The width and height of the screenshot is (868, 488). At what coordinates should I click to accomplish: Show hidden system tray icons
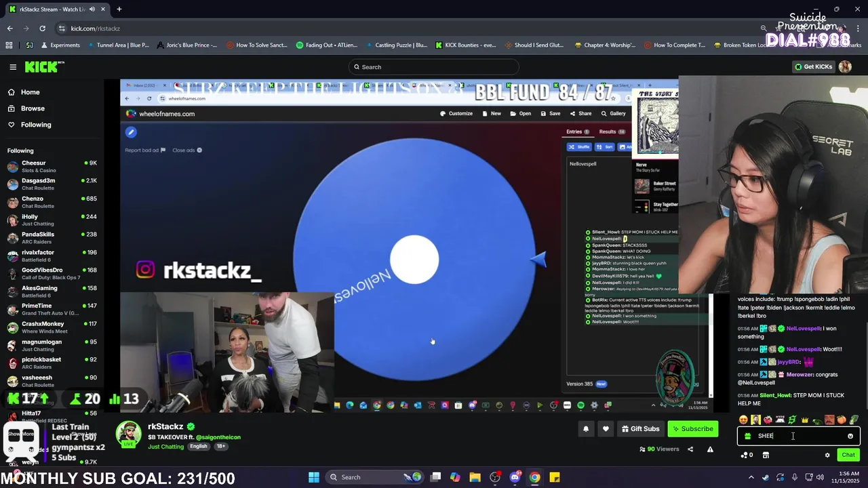pos(751,477)
